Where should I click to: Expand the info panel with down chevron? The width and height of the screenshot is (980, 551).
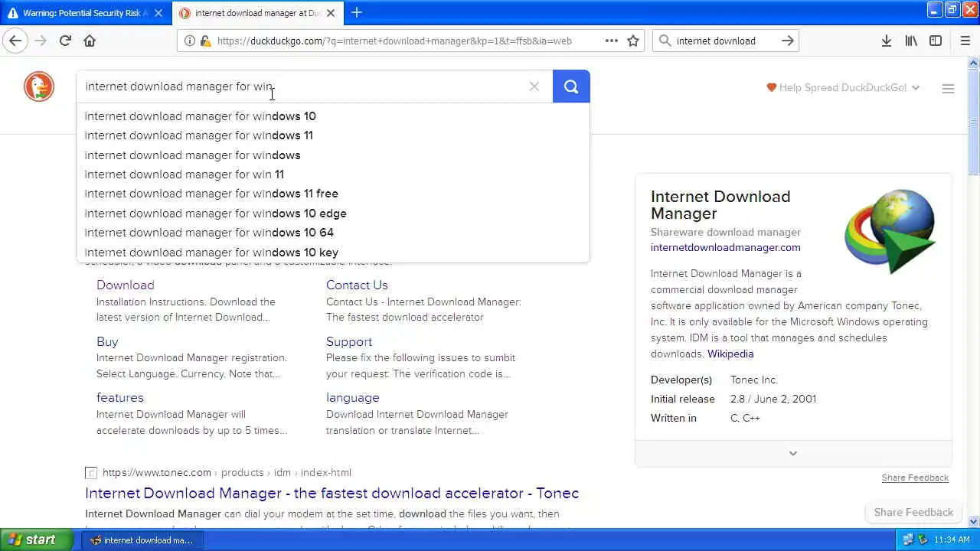tap(793, 453)
